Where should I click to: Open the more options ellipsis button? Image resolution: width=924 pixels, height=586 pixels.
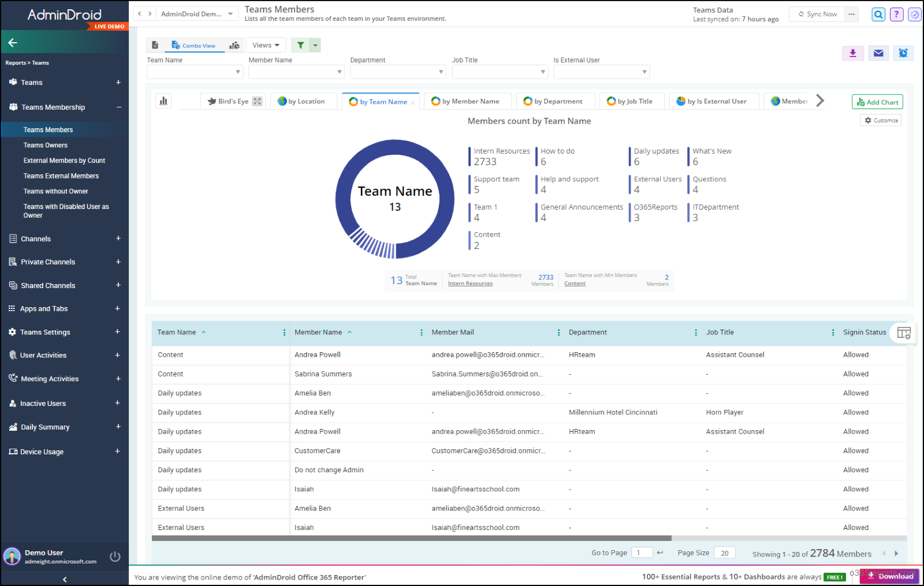click(852, 14)
